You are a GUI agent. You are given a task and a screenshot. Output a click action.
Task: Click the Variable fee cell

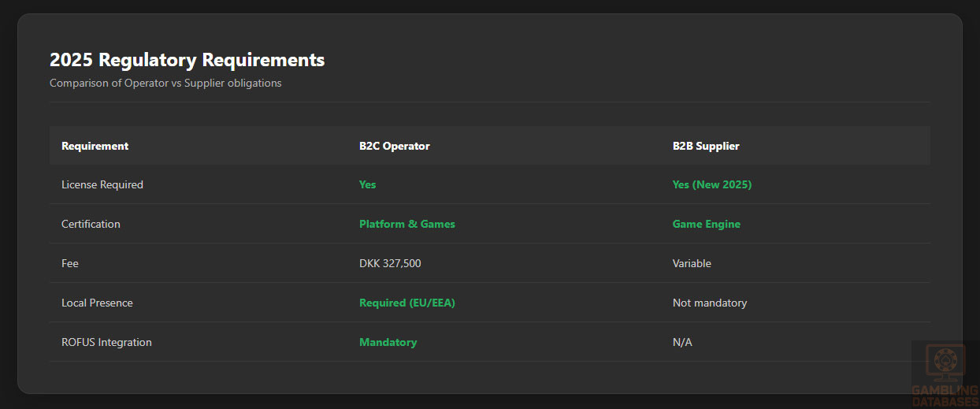pos(692,263)
